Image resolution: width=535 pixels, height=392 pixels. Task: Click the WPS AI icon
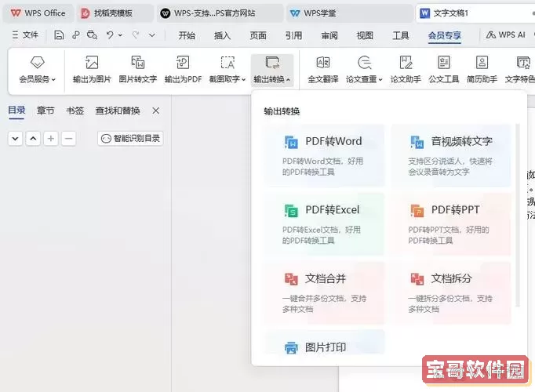(x=491, y=34)
